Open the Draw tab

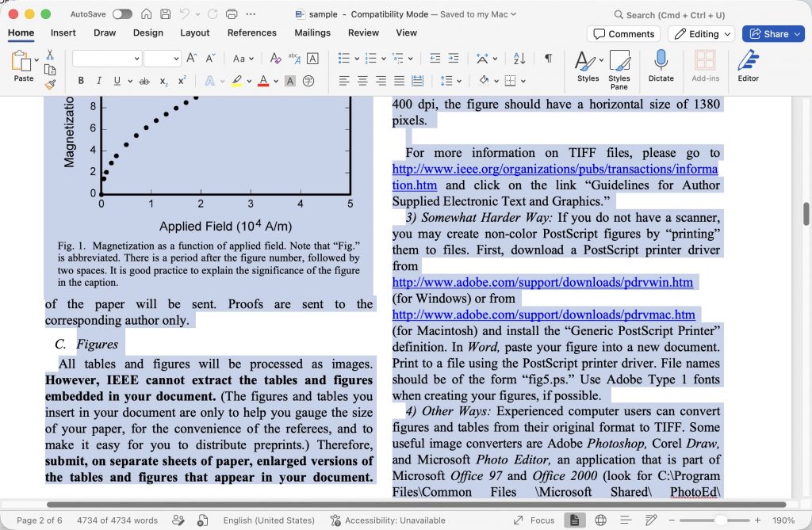pos(105,32)
